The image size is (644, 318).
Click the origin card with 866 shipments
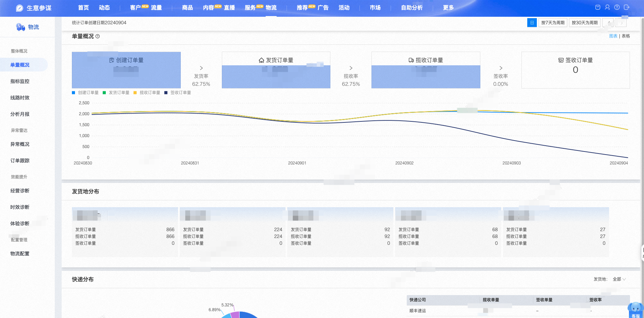pos(125,232)
